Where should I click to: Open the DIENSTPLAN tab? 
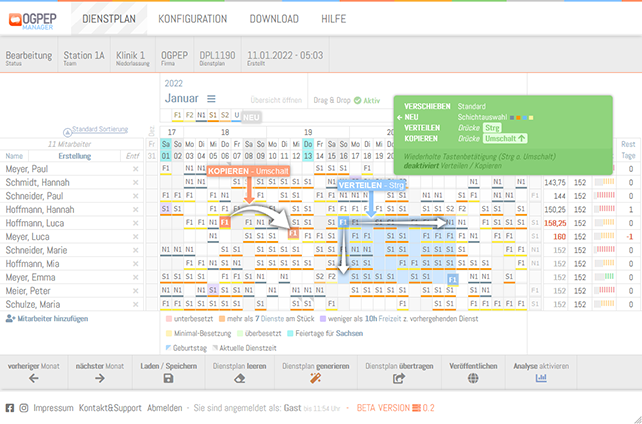point(109,19)
